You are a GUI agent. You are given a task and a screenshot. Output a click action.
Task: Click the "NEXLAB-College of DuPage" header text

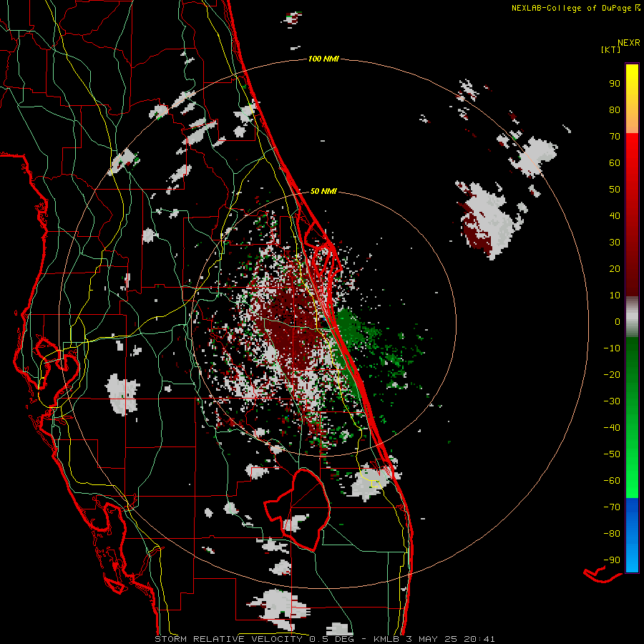tap(572, 8)
